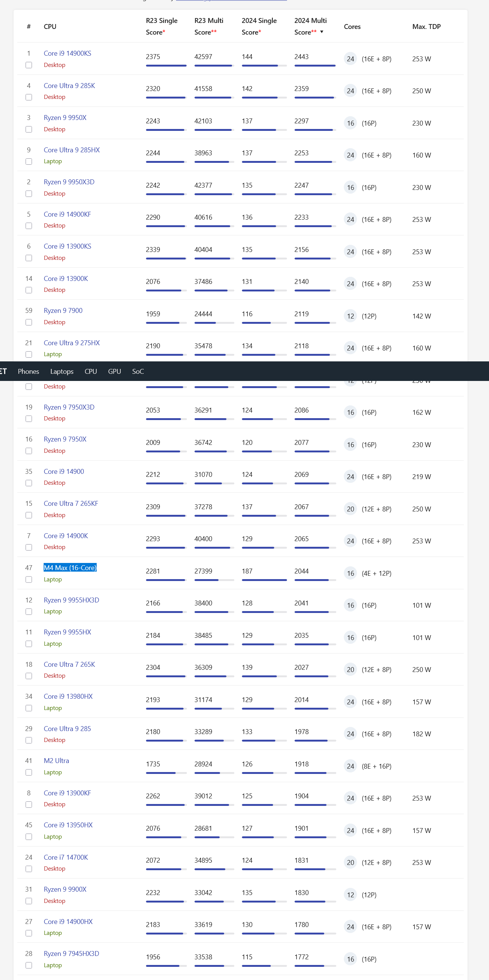Screen dimensions: 489x980
Task: Sort table by 2024 Single Score header
Action: pos(259,26)
